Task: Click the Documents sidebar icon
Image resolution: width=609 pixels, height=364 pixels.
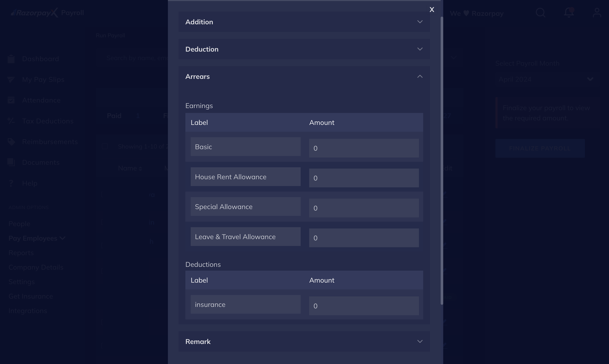Action: tap(11, 162)
